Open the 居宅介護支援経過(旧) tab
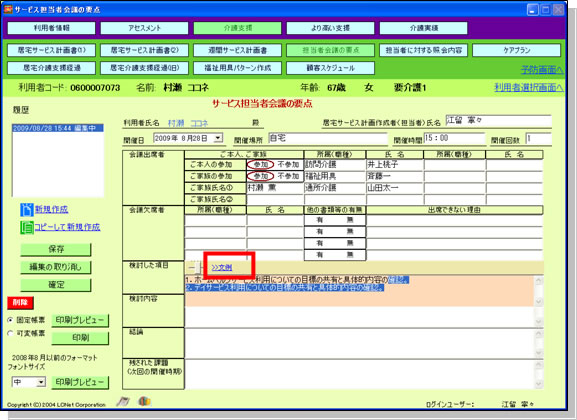This screenshot has height=420, width=577. point(144,68)
